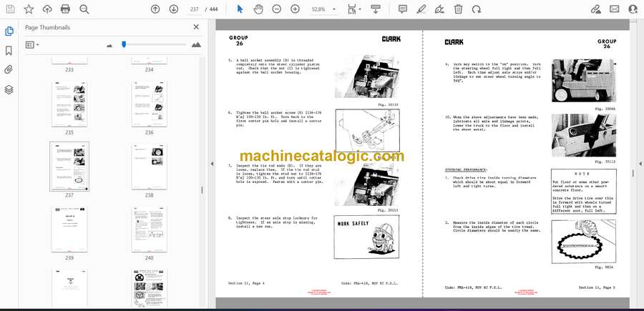Click the "/ 444" total page count
Image resolution: width=644 pixels, height=311 pixels.
tap(212, 9)
